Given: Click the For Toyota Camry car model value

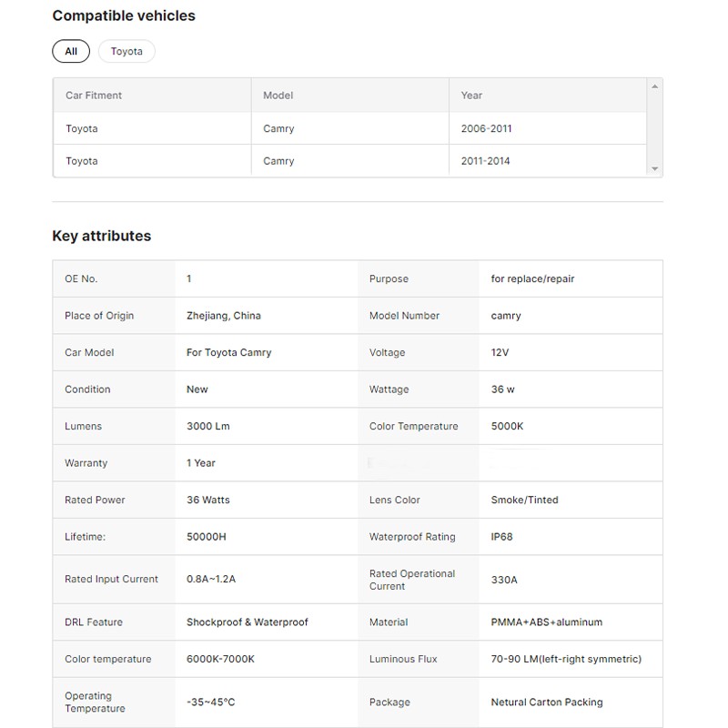Looking at the screenshot, I should pyautogui.click(x=229, y=352).
